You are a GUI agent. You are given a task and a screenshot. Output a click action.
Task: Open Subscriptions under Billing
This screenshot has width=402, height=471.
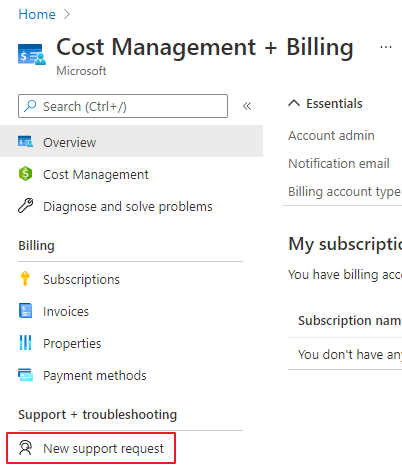pyautogui.click(x=81, y=279)
